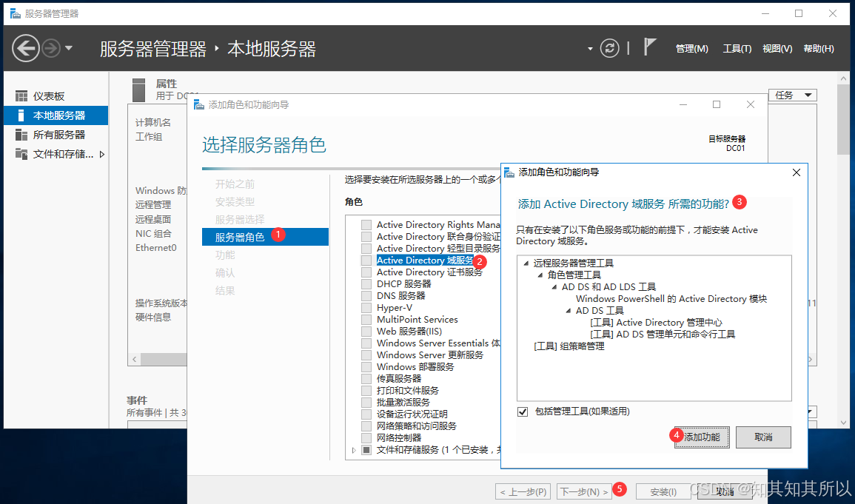Open the 任务 dropdown in properties panel
Viewport: 855px width, 504px height.
click(x=792, y=95)
